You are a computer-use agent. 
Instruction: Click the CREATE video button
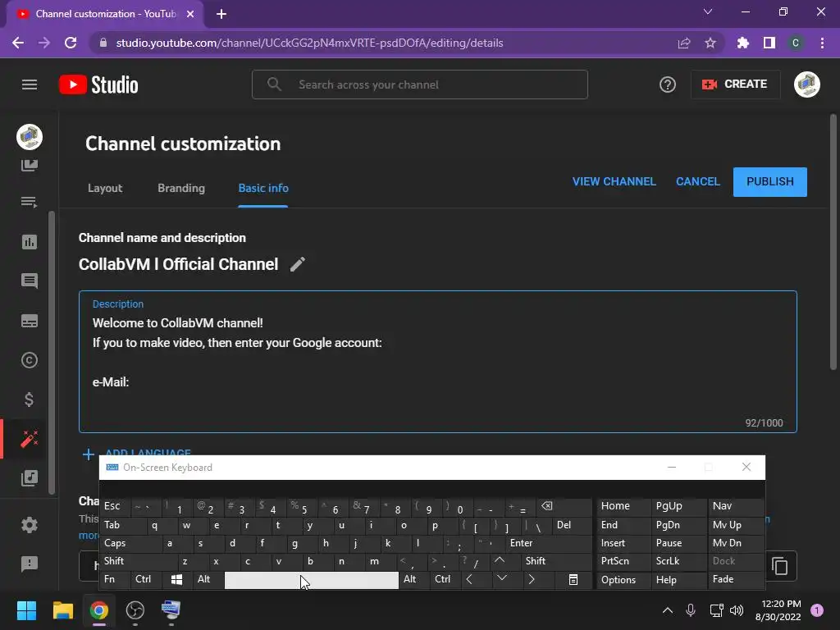735,84
